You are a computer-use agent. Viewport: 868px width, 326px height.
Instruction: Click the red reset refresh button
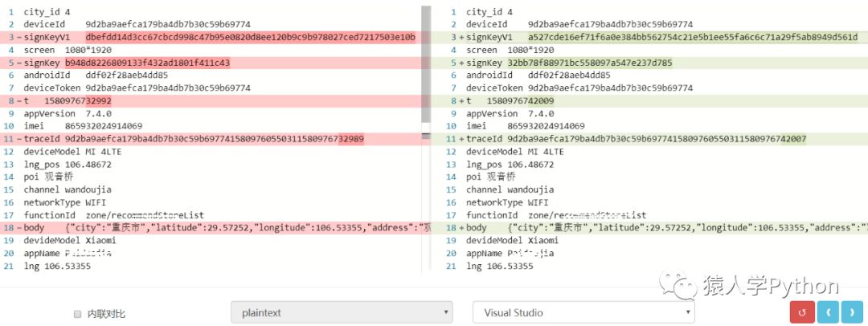[802, 312]
